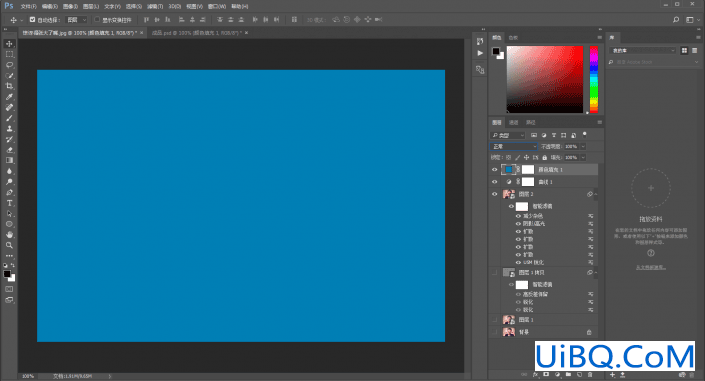
Task: Select the Blur tool
Action: tap(9, 171)
